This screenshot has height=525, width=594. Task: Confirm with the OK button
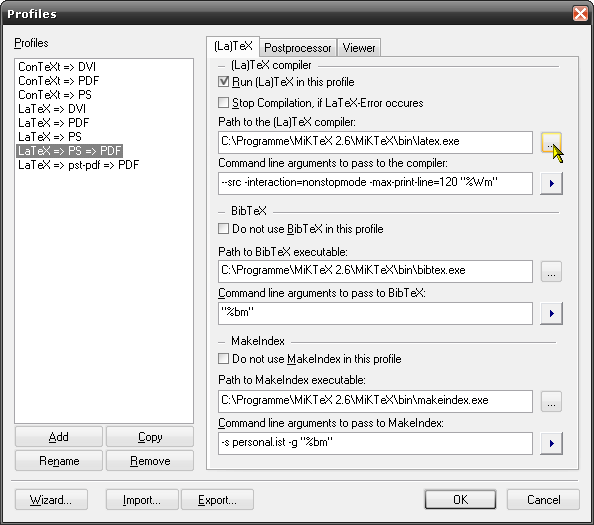coord(460,500)
